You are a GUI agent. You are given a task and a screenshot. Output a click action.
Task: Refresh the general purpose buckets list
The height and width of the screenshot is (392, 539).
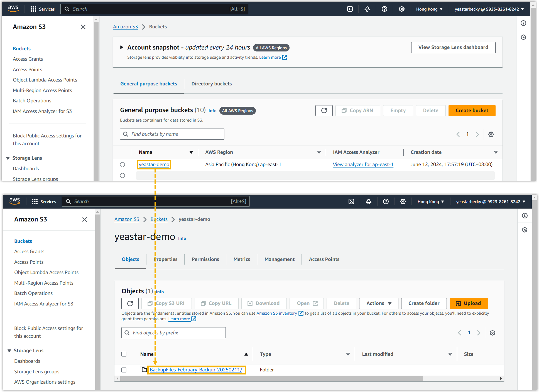coord(324,110)
